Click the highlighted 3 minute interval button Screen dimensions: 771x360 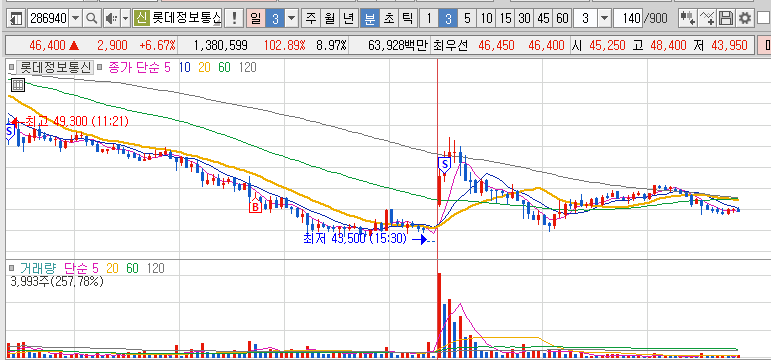pyautogui.click(x=448, y=19)
